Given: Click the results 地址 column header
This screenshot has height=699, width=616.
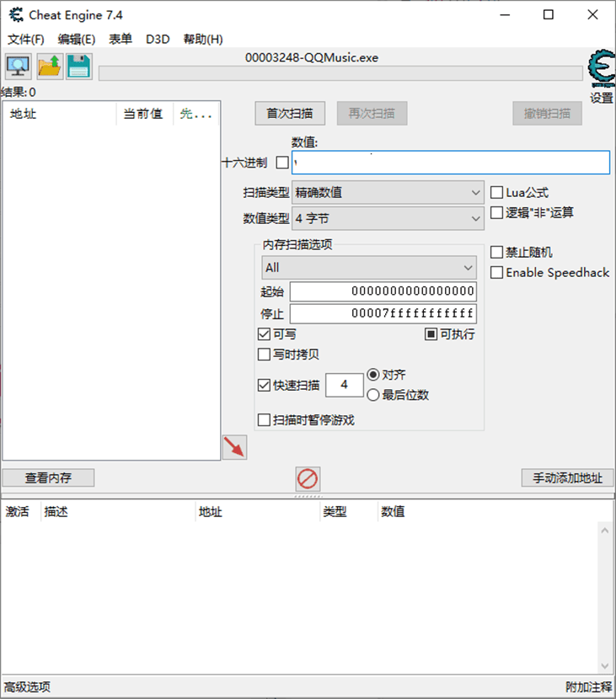Looking at the screenshot, I should tap(60, 115).
